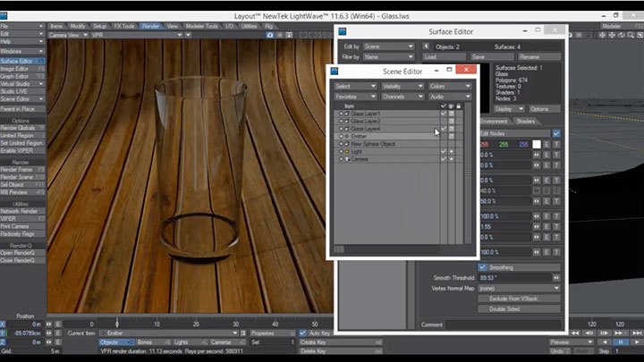Toggle the Auto Key checkbox
This screenshot has height=362, width=644.
pyautogui.click(x=302, y=333)
